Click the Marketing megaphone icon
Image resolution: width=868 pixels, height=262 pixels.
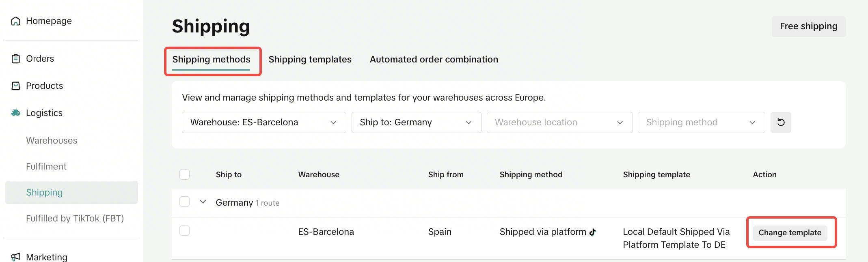pyautogui.click(x=15, y=257)
